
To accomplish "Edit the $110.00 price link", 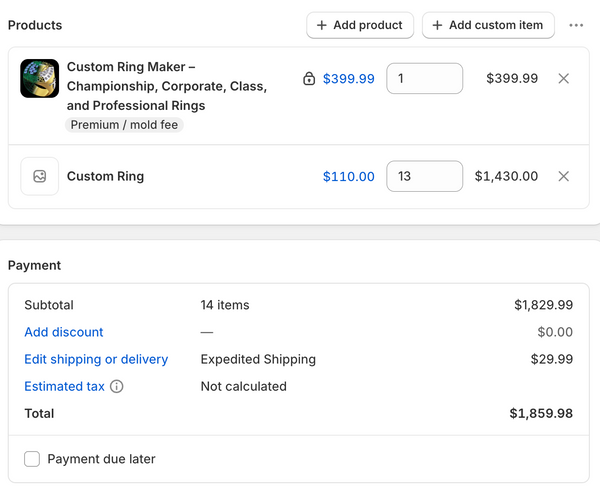I will tap(349, 176).
